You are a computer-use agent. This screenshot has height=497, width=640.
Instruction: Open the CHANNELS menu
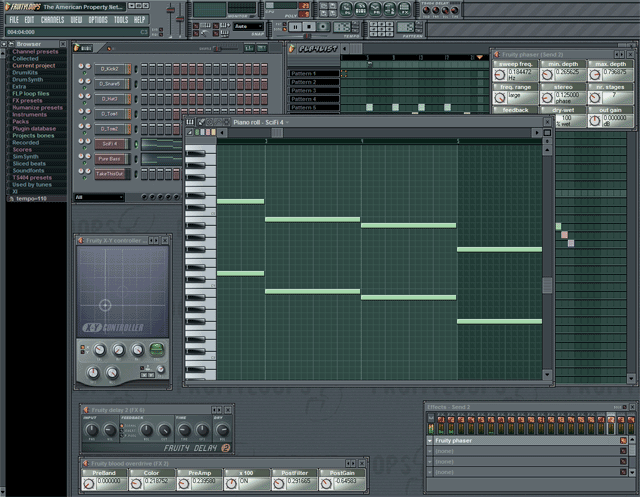[x=53, y=20]
